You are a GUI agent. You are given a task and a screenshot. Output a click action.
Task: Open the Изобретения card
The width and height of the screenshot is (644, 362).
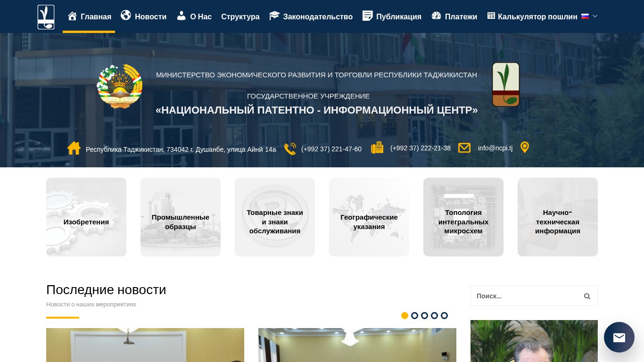click(86, 217)
